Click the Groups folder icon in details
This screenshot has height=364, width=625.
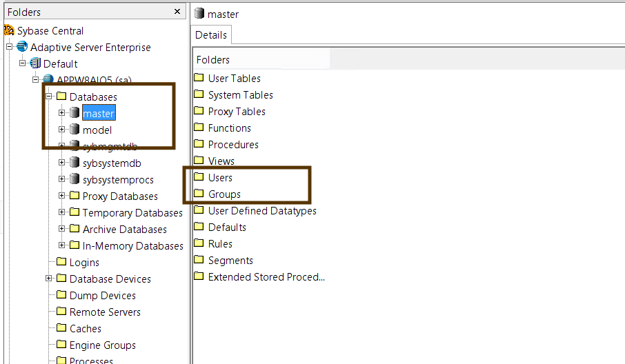pos(199,193)
